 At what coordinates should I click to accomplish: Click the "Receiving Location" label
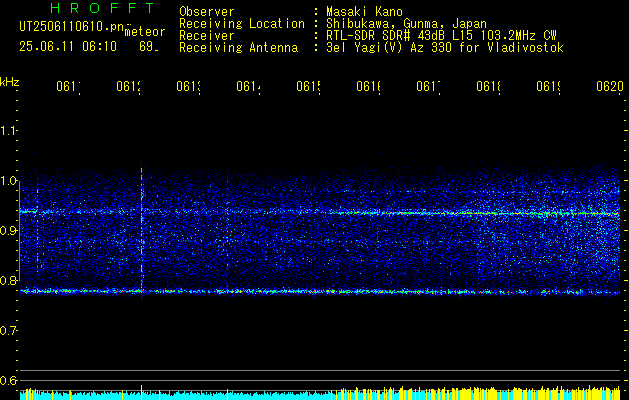pyautogui.click(x=242, y=24)
